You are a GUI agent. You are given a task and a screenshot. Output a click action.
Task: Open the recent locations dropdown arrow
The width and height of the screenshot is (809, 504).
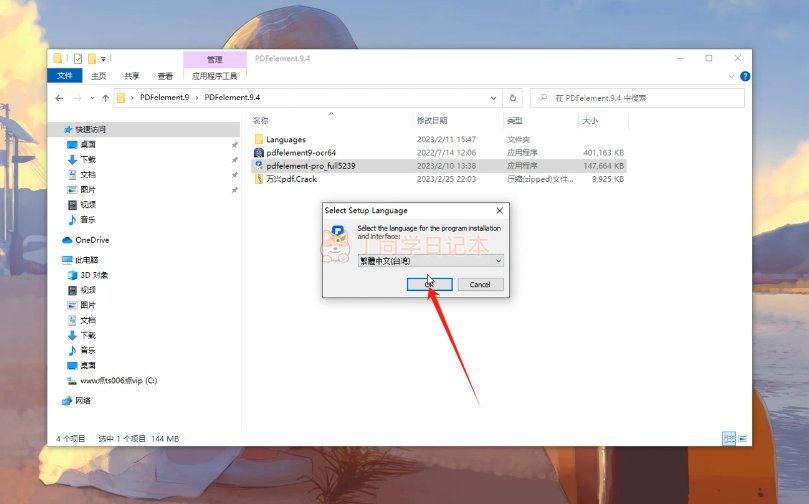(92, 98)
